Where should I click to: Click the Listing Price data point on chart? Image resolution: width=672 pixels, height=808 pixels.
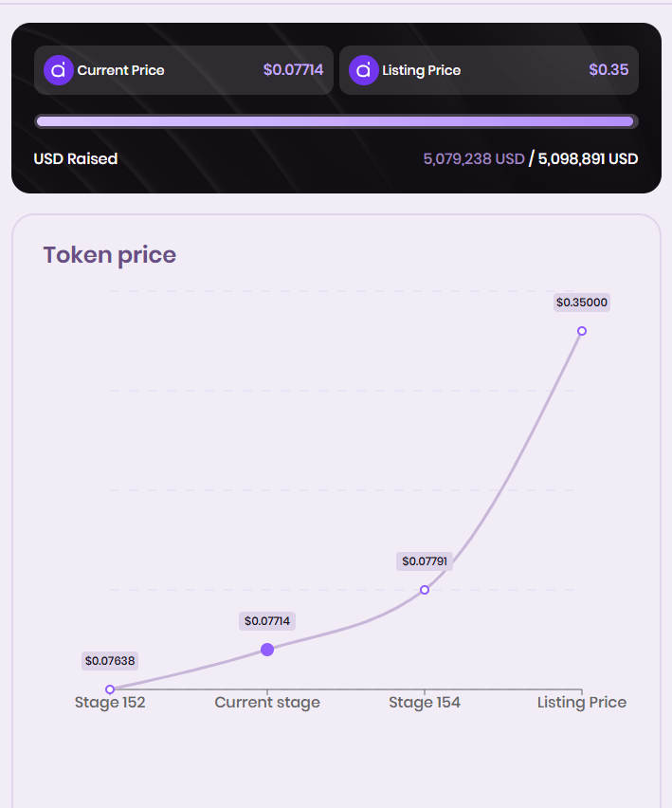pos(582,331)
